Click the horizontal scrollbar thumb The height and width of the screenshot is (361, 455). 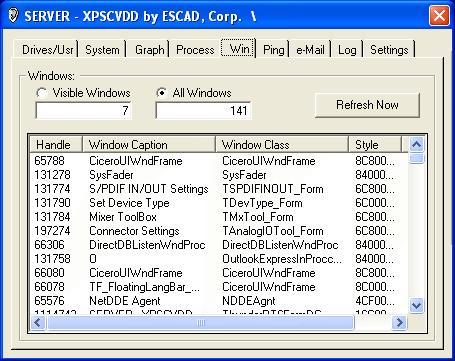click(201, 322)
